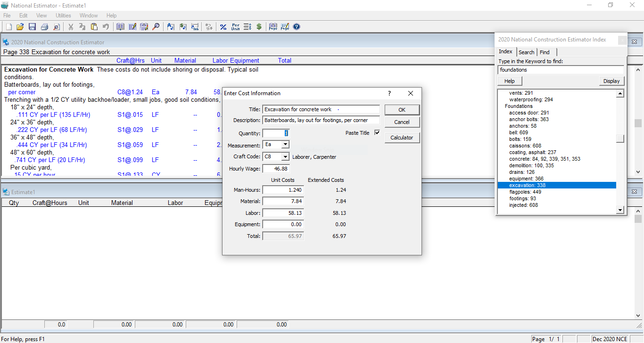Image resolution: width=644 pixels, height=343 pixels.
Task: Click the Undo toolbar icon
Action: coord(106,27)
